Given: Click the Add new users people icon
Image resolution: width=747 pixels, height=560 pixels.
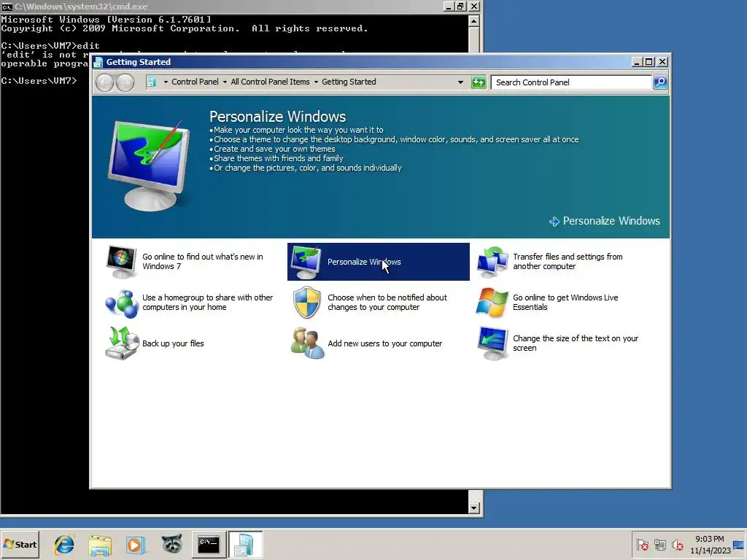Looking at the screenshot, I should 307,343.
